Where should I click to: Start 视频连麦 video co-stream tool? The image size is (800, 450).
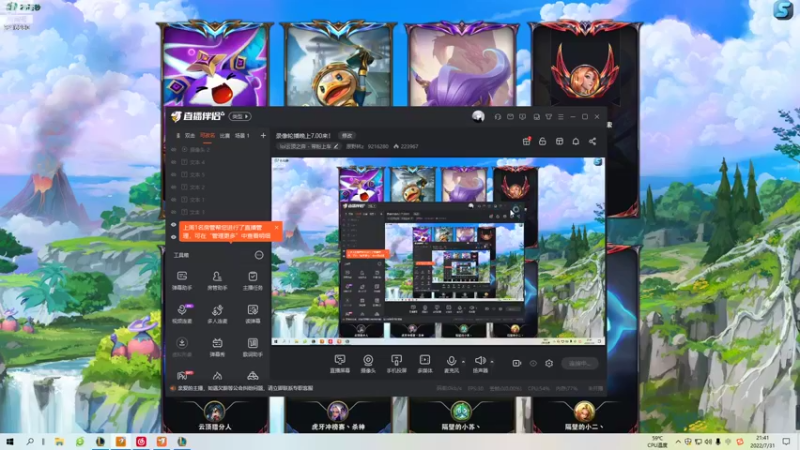tap(182, 314)
